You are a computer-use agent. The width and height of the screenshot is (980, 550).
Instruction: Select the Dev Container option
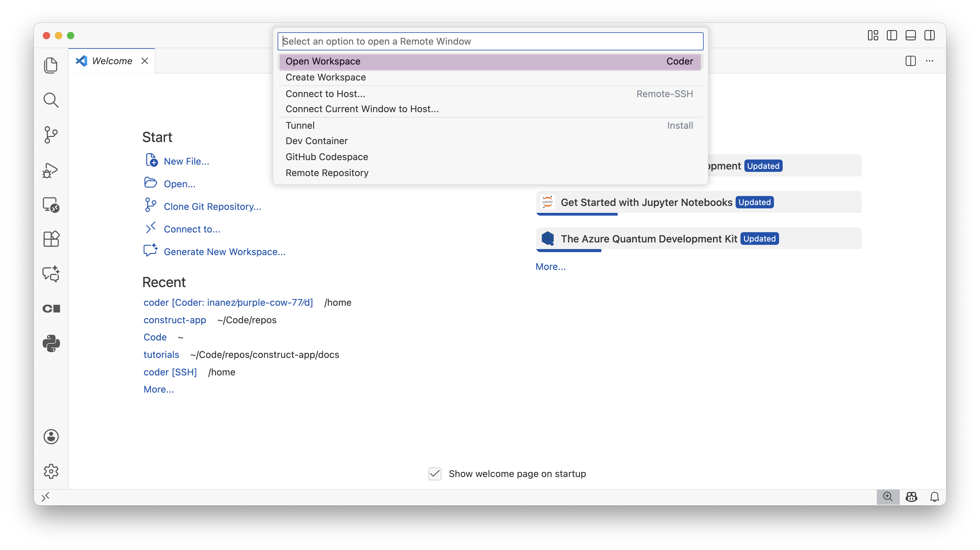point(490,141)
